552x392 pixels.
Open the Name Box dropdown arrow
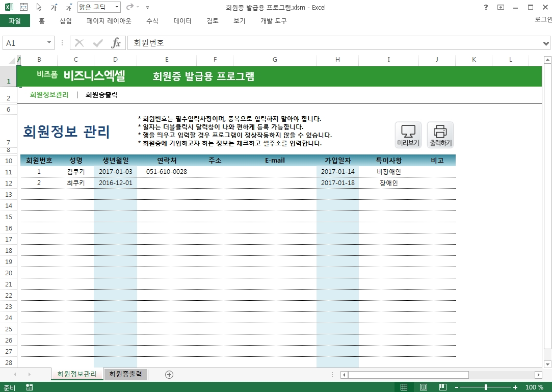pyautogui.click(x=49, y=43)
